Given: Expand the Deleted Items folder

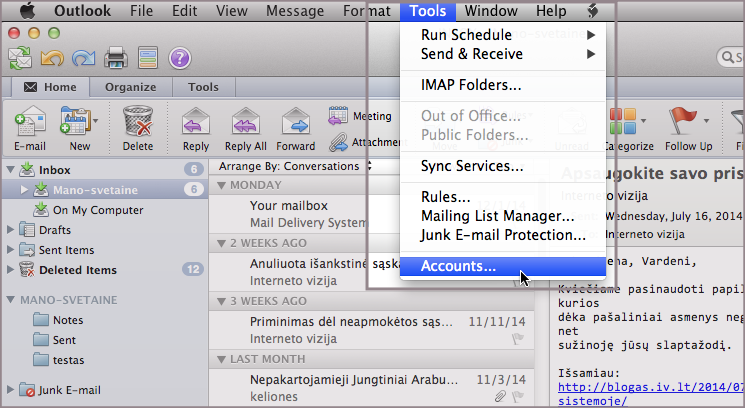Looking at the screenshot, I should 11,270.
